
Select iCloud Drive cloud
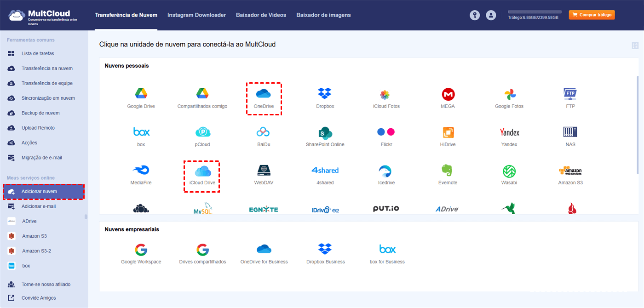point(202,176)
